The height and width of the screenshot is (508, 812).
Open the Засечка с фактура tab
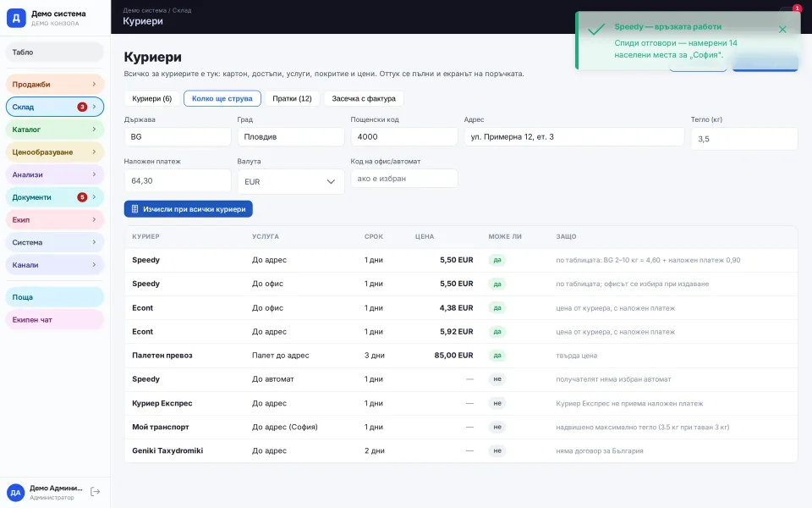364,98
